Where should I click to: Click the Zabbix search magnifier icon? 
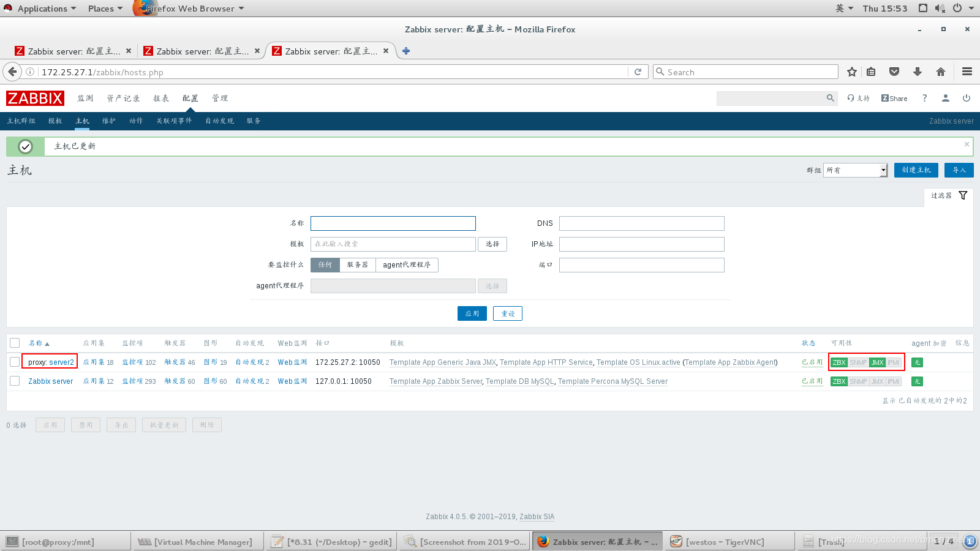(831, 98)
